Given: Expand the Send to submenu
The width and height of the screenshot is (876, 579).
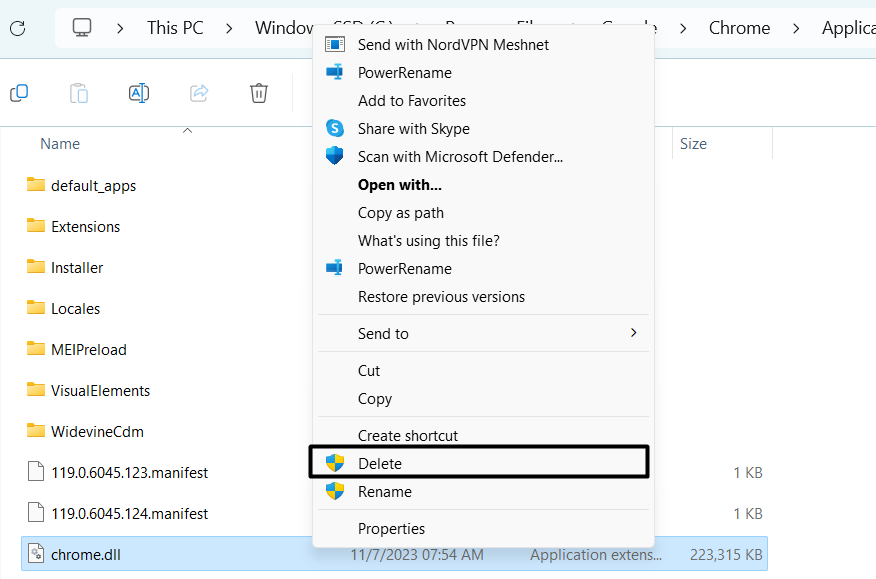Looking at the screenshot, I should [x=483, y=334].
